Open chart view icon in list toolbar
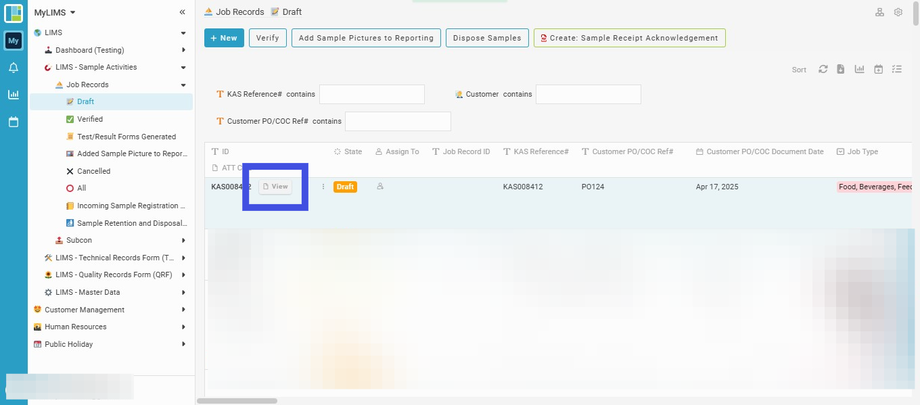Viewport: 920px width, 405px height. coord(860,69)
